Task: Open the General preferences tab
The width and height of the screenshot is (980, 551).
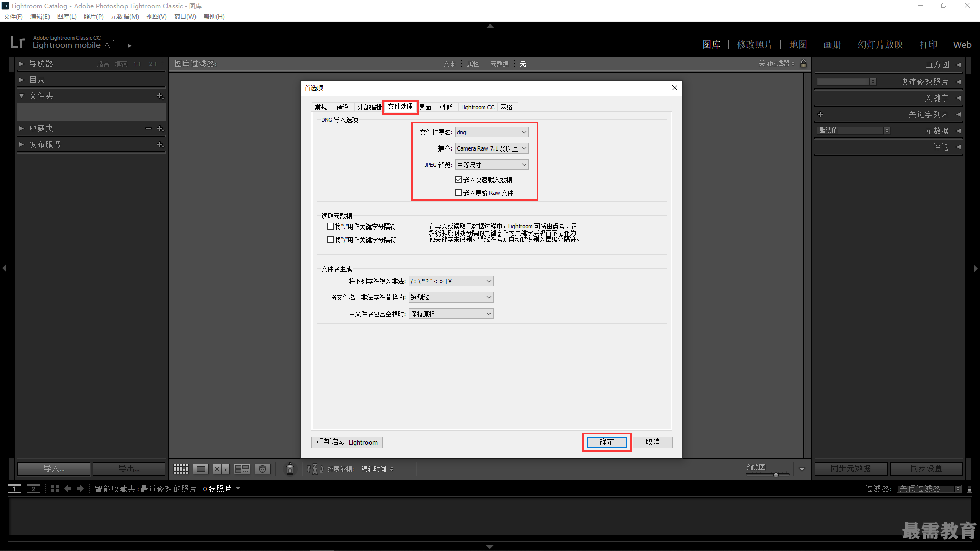Action: [321, 107]
